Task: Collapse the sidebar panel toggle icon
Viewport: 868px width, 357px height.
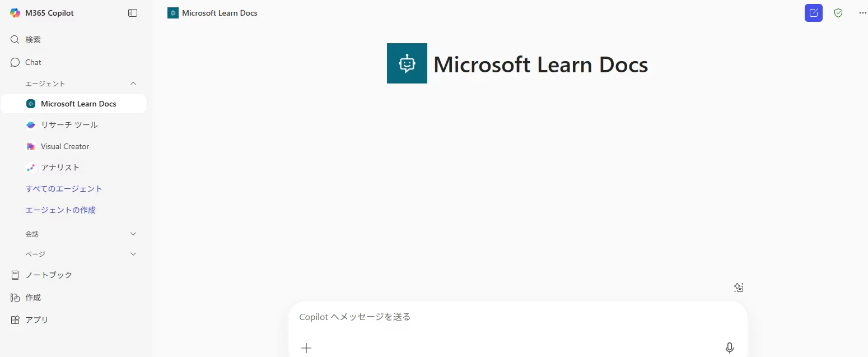Action: [x=133, y=13]
